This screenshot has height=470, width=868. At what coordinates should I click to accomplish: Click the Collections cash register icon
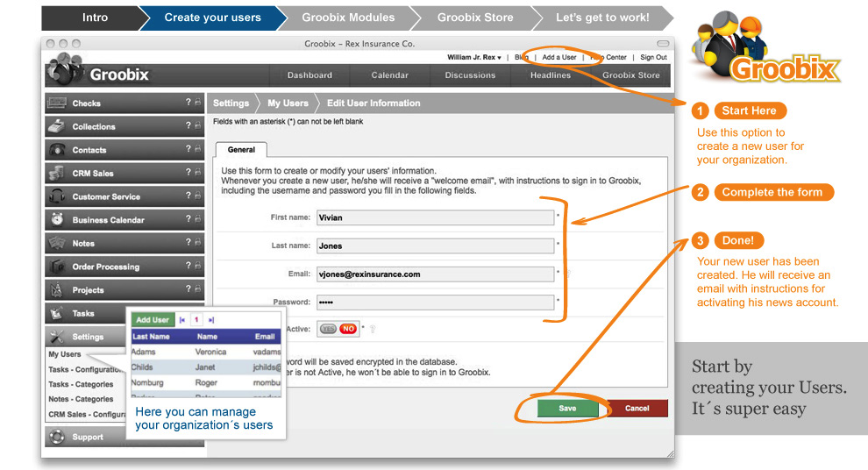56,126
